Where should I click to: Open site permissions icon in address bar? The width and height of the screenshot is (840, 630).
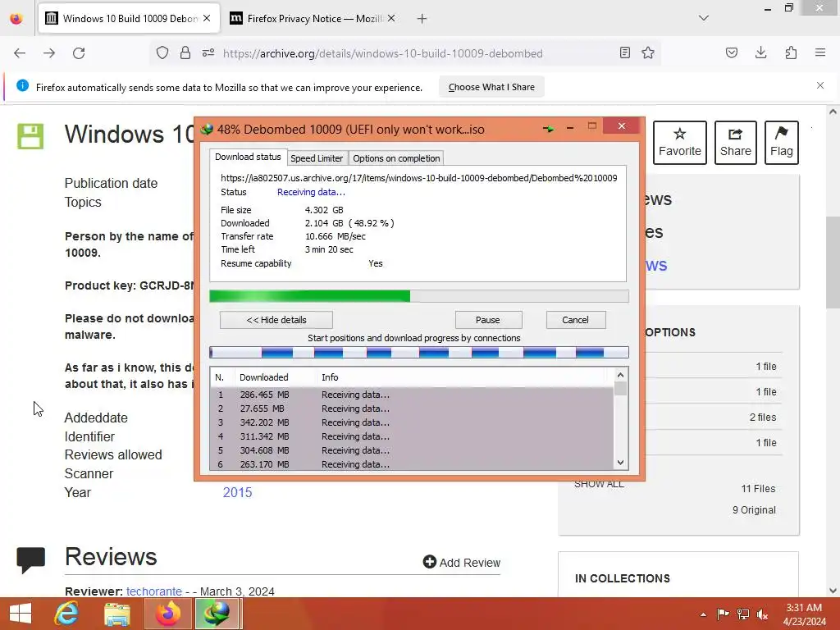pyautogui.click(x=208, y=53)
